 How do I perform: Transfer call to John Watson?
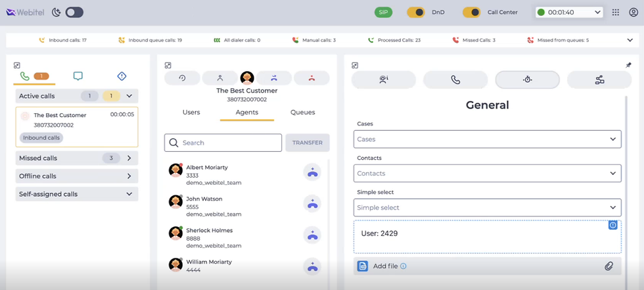312,203
